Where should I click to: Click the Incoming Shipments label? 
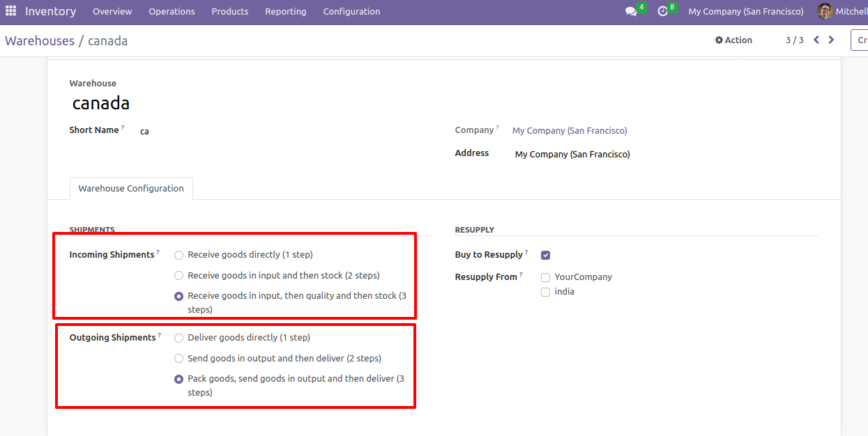(x=112, y=255)
